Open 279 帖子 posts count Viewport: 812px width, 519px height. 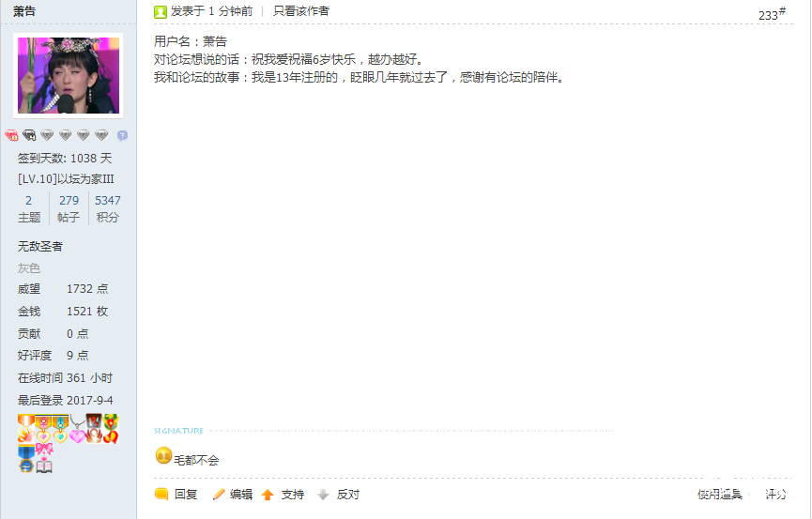pyautogui.click(x=69, y=208)
